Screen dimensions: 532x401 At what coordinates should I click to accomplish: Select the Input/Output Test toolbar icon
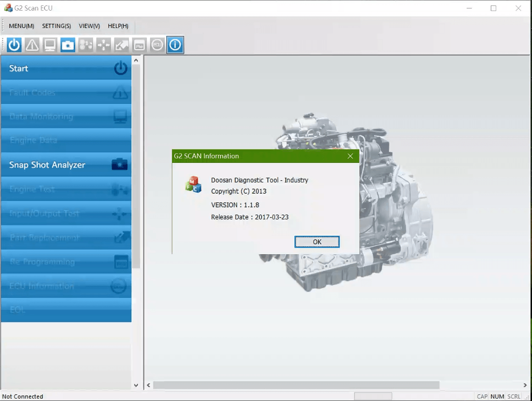coord(104,45)
